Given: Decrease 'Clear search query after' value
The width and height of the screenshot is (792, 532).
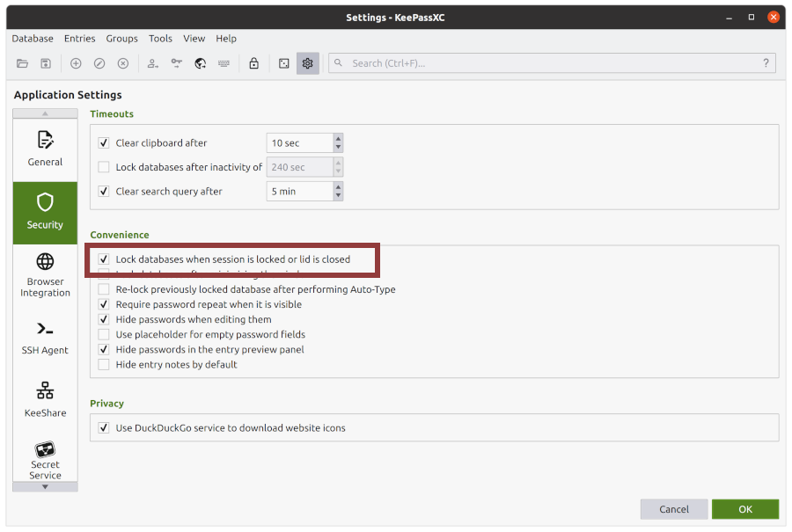Looking at the screenshot, I should 338,195.
